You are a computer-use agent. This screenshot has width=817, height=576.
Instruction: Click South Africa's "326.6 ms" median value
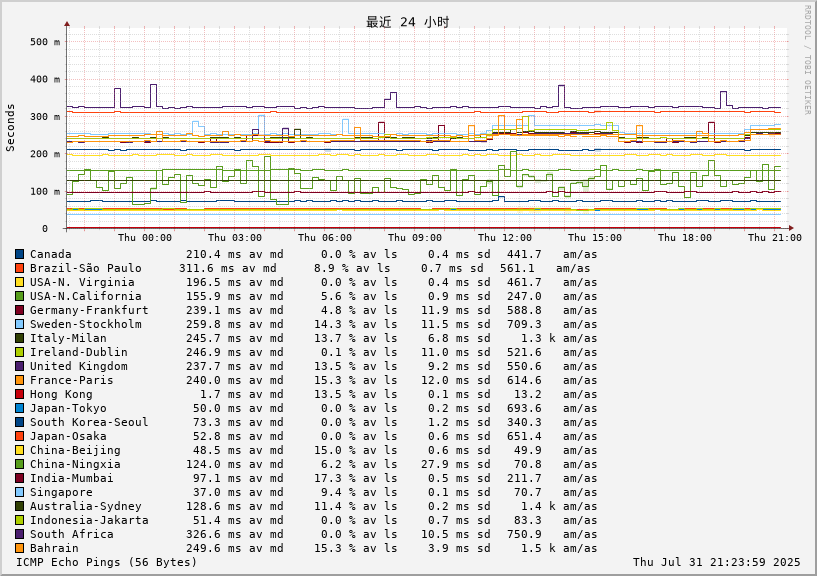click(214, 534)
